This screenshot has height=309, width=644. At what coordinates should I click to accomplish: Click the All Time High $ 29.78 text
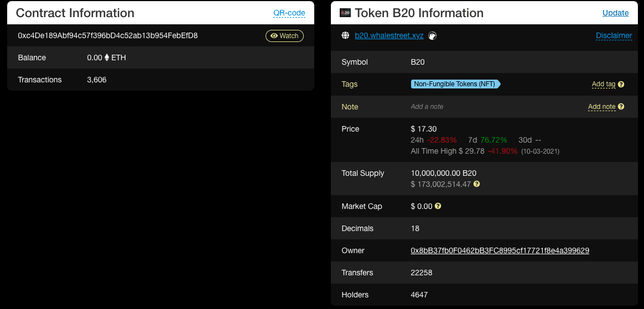pos(447,151)
